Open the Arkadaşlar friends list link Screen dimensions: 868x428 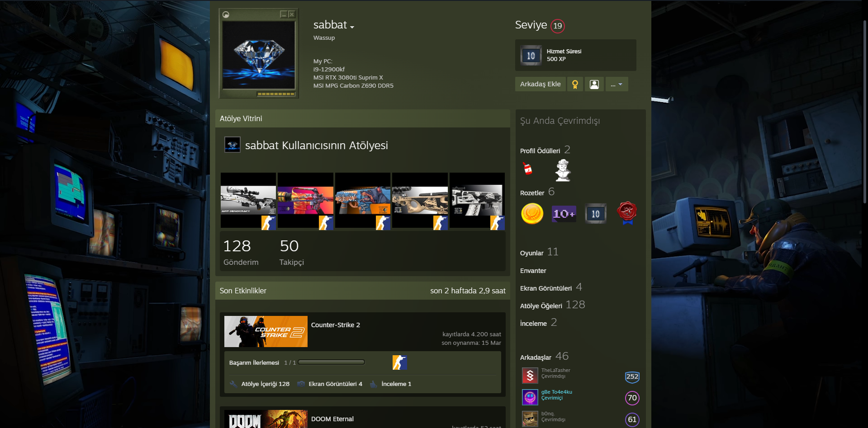(536, 357)
